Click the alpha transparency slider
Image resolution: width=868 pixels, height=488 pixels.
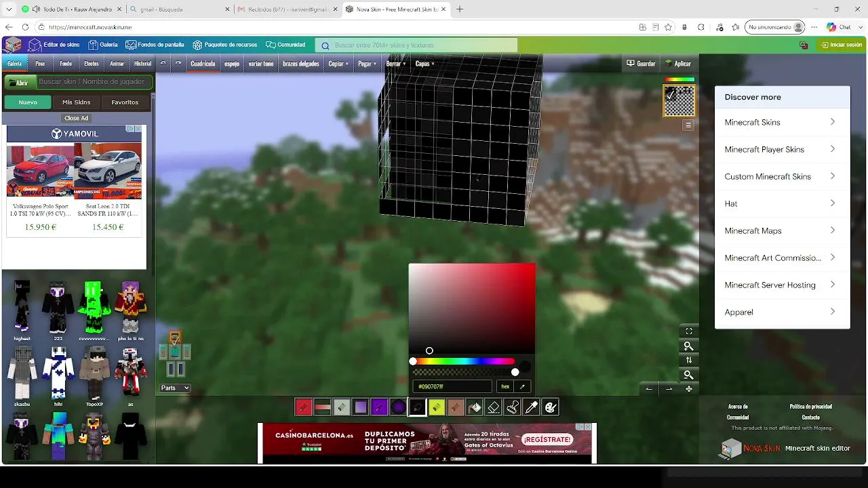pyautogui.click(x=463, y=372)
